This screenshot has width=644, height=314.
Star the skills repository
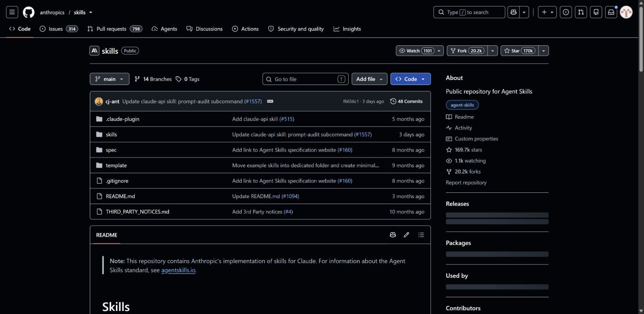520,51
